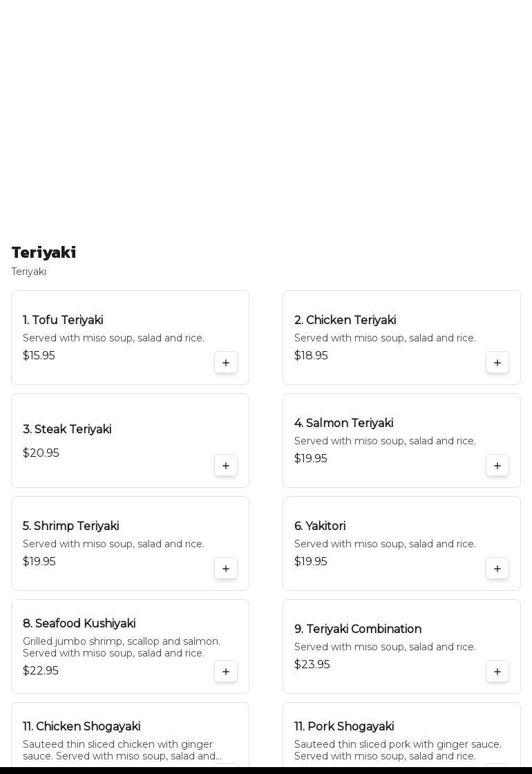The width and height of the screenshot is (532, 774).
Task: Add Tofu Teriyaki using its plus icon
Action: pos(226,363)
